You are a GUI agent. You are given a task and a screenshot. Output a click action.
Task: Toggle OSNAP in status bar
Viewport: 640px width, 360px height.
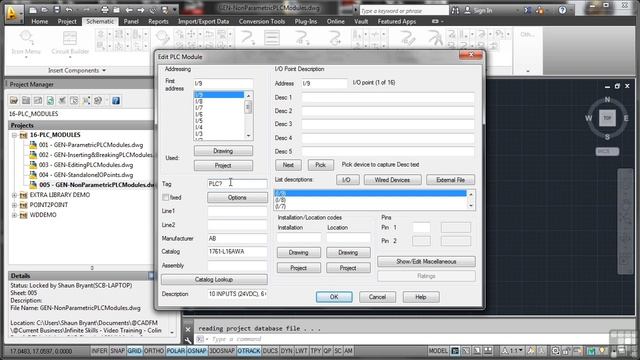[x=197, y=351]
